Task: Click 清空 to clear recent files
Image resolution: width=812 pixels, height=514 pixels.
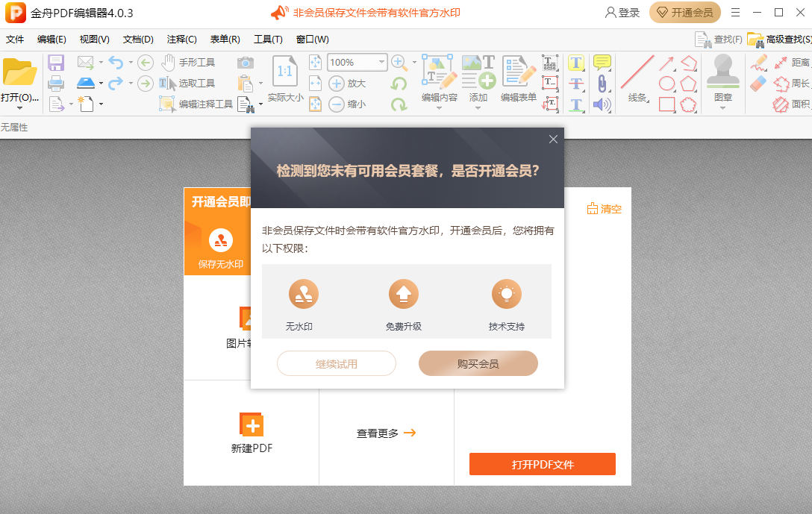Action: [605, 209]
